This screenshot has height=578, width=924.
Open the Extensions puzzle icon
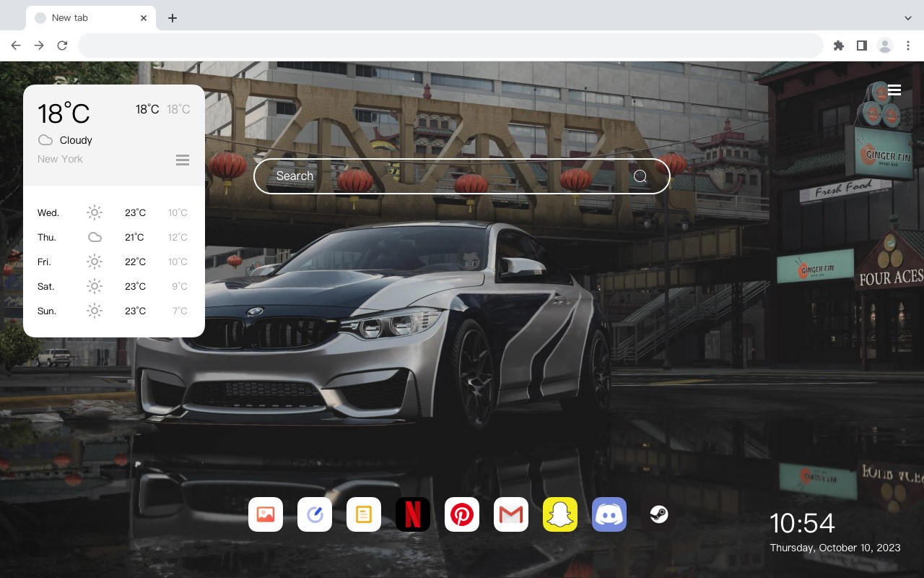838,46
